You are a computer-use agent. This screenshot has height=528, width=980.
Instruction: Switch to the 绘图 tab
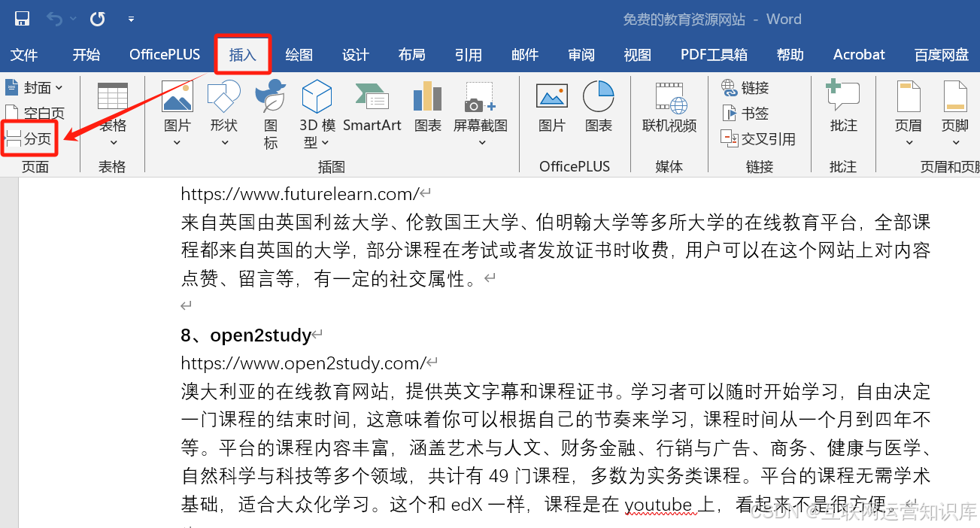coord(299,55)
